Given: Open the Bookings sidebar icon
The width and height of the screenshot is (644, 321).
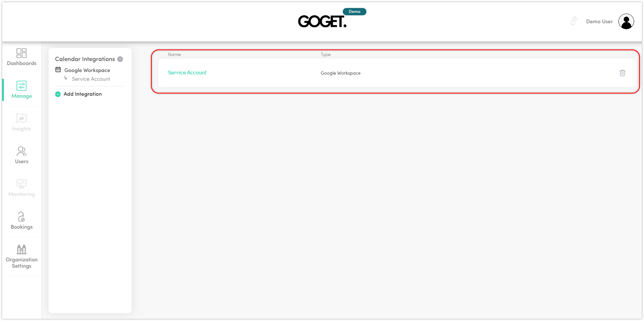Looking at the screenshot, I should coord(22,217).
